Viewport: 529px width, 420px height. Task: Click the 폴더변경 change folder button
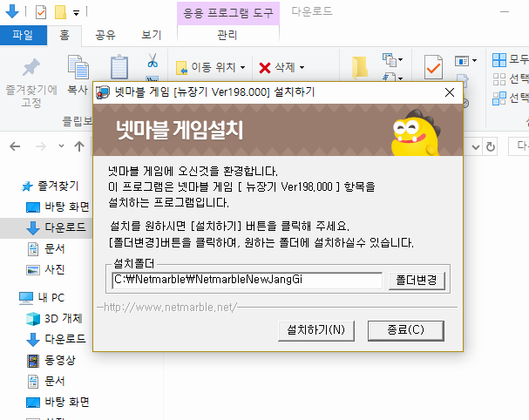[x=417, y=281]
